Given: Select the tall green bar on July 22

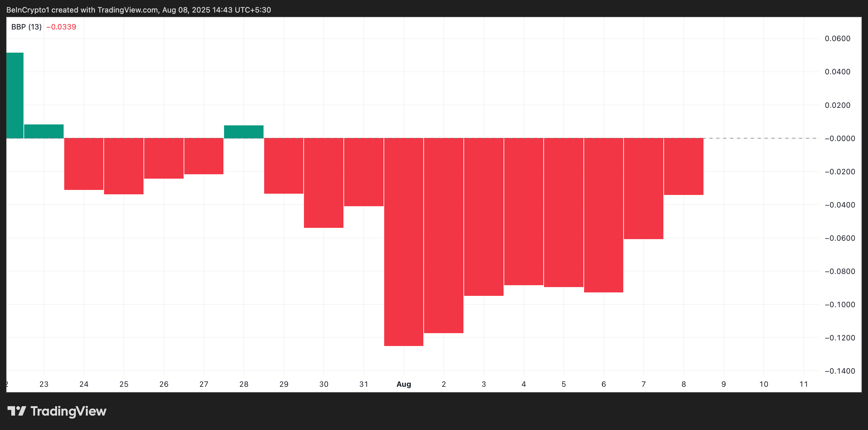Looking at the screenshot, I should tap(15, 94).
